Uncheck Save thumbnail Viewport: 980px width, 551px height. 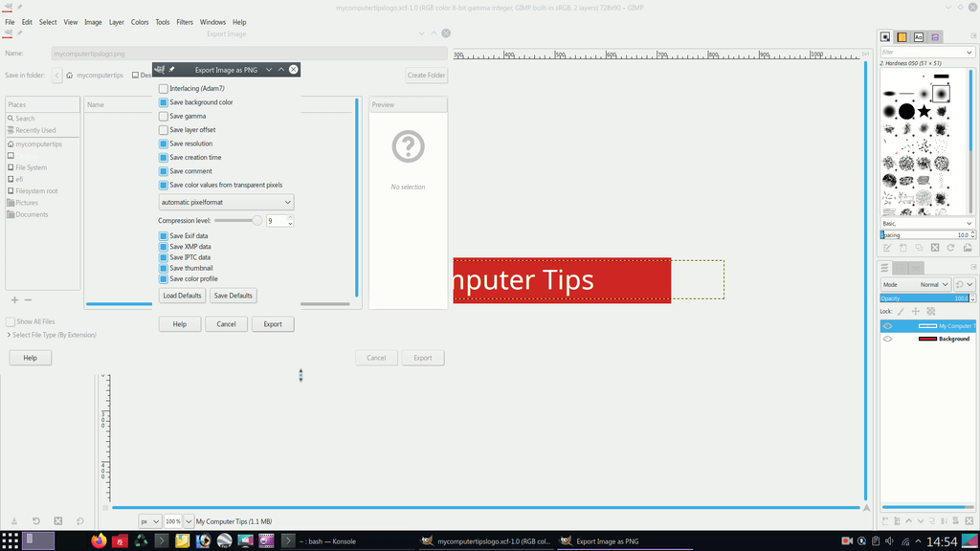click(163, 268)
